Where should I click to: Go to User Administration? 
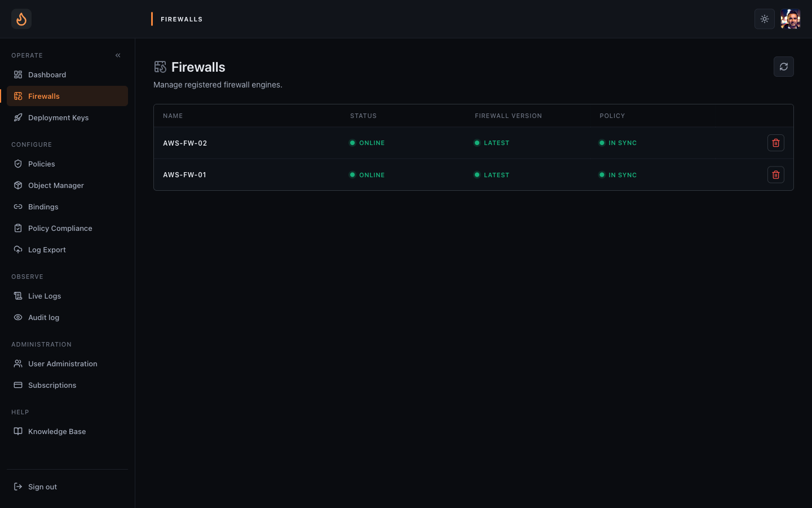click(x=67, y=364)
